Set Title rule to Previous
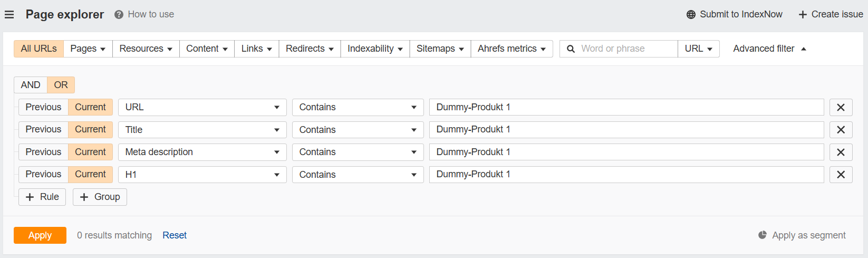 (x=43, y=129)
